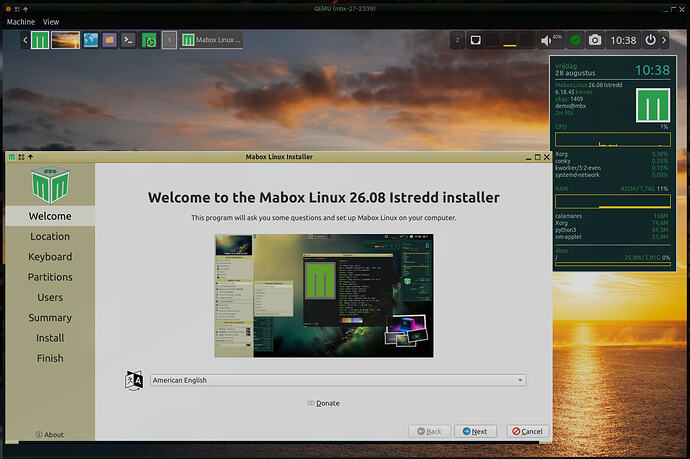Click installer title bar grid icon
Viewport: 690px width, 459px height.
pyautogui.click(x=21, y=157)
